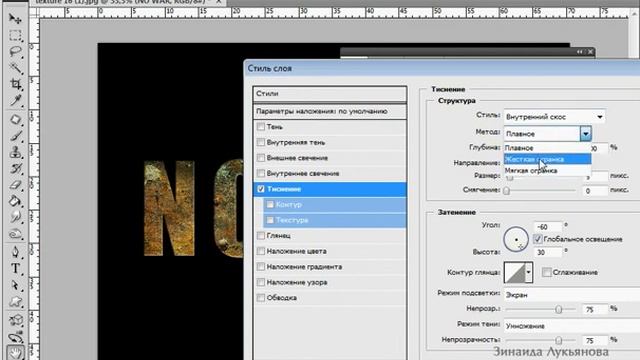Enable the Наложение узора checkbox
The image size is (640, 360).
click(x=261, y=282)
